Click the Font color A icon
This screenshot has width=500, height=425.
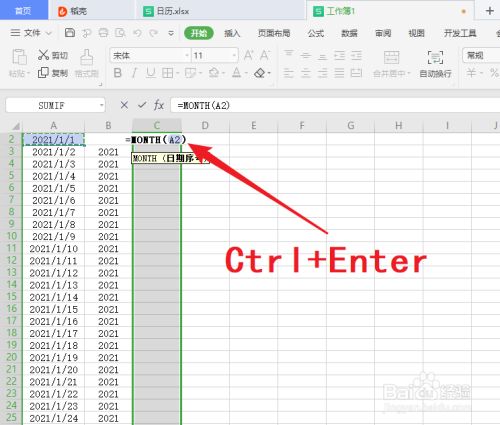[236, 73]
